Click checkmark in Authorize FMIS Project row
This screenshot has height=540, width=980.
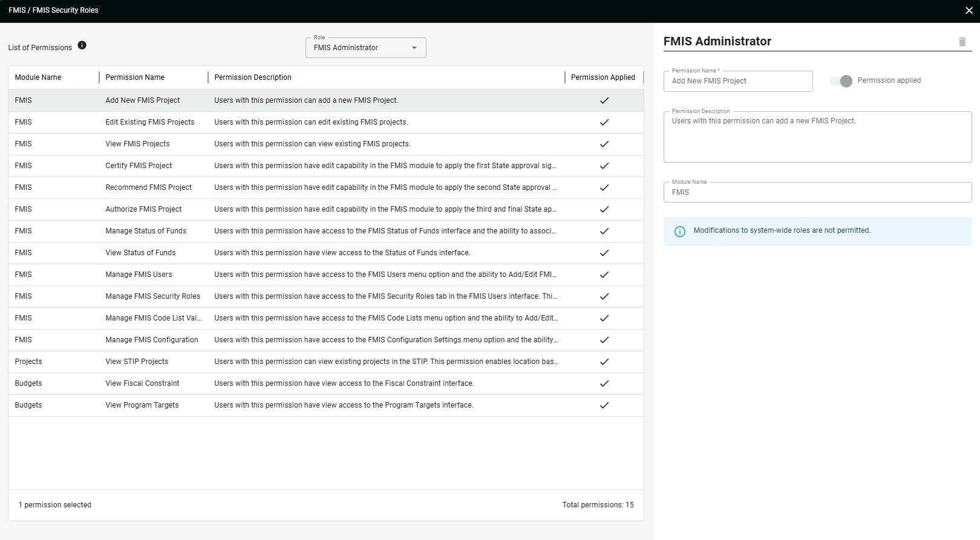pos(604,209)
